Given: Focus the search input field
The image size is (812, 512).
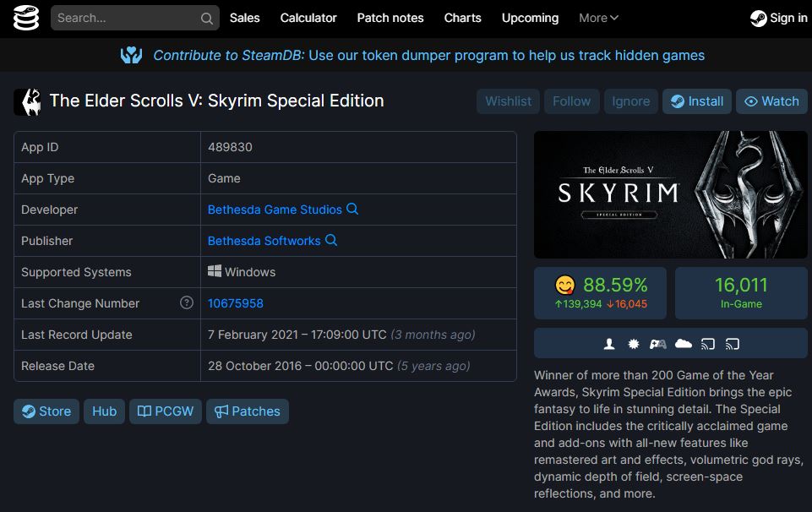Looking at the screenshot, I should 127,18.
